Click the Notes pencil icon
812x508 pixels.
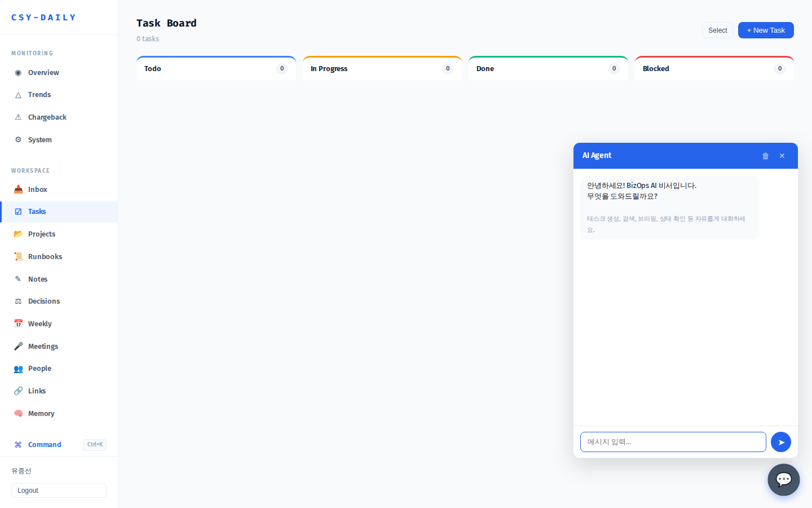click(x=17, y=279)
